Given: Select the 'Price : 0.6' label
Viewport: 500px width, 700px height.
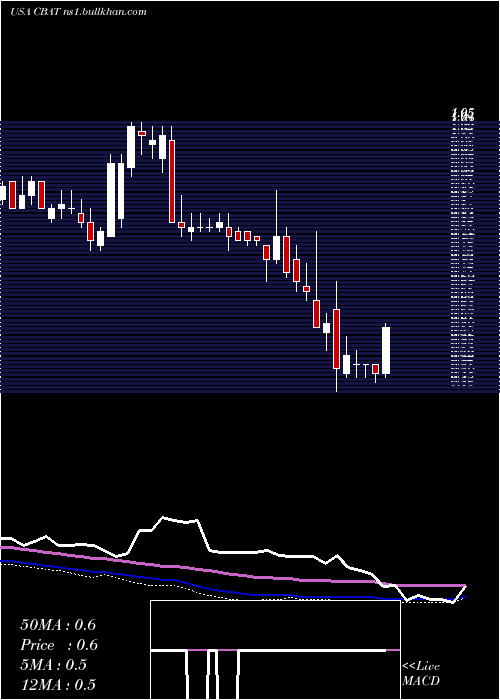Looking at the screenshot, I should pos(59,645).
